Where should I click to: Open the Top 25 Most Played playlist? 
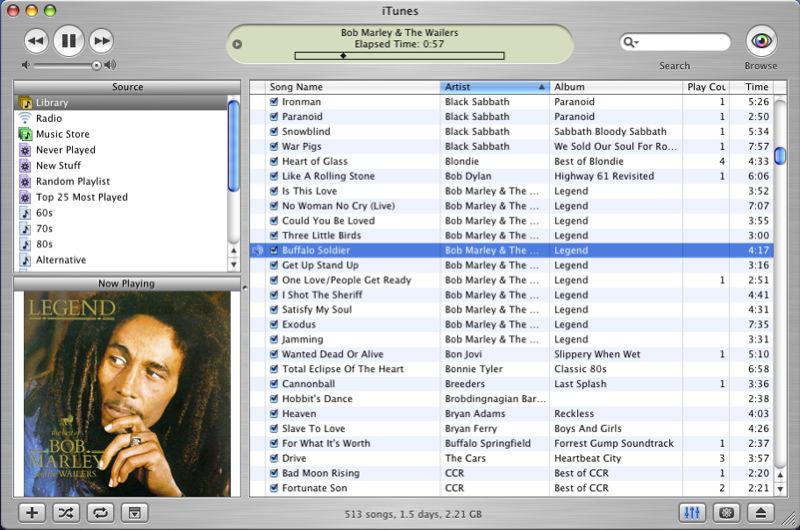click(81, 197)
